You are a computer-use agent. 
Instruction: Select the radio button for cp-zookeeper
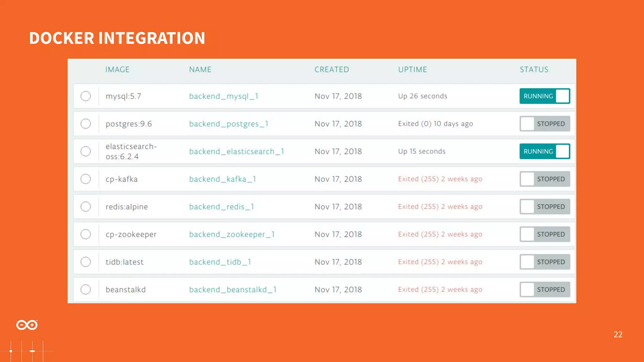point(86,234)
